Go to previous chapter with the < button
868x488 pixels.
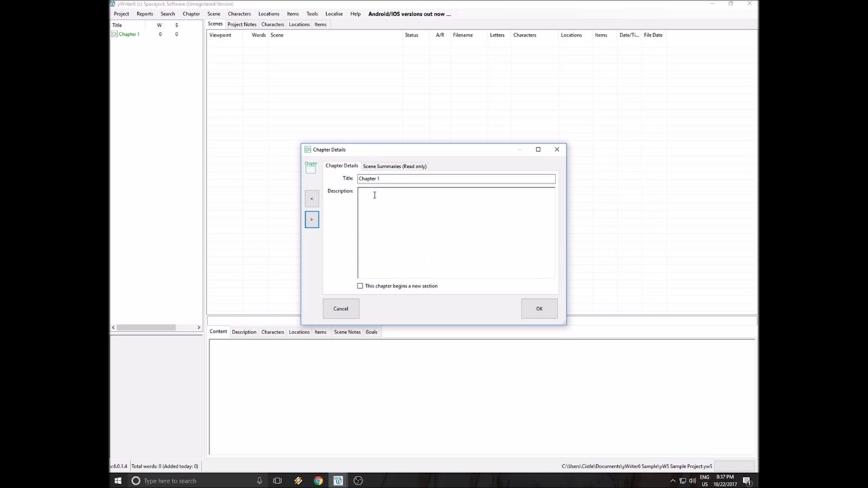[x=312, y=199]
